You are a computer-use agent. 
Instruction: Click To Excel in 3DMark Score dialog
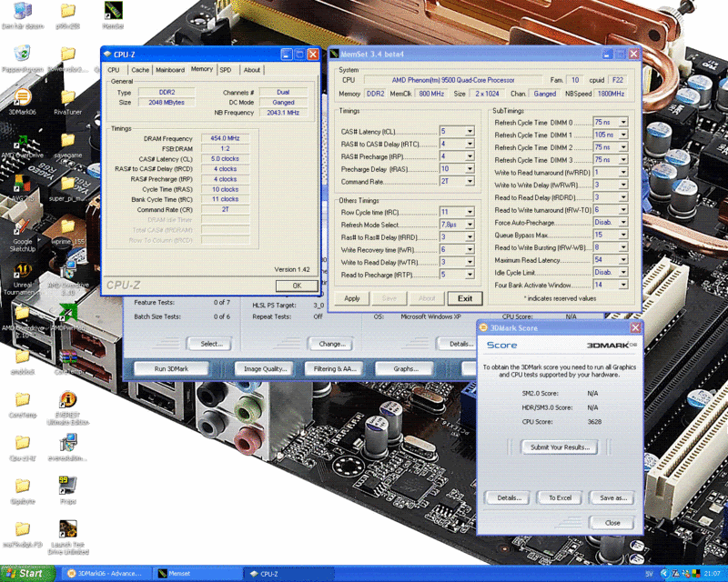coord(560,498)
